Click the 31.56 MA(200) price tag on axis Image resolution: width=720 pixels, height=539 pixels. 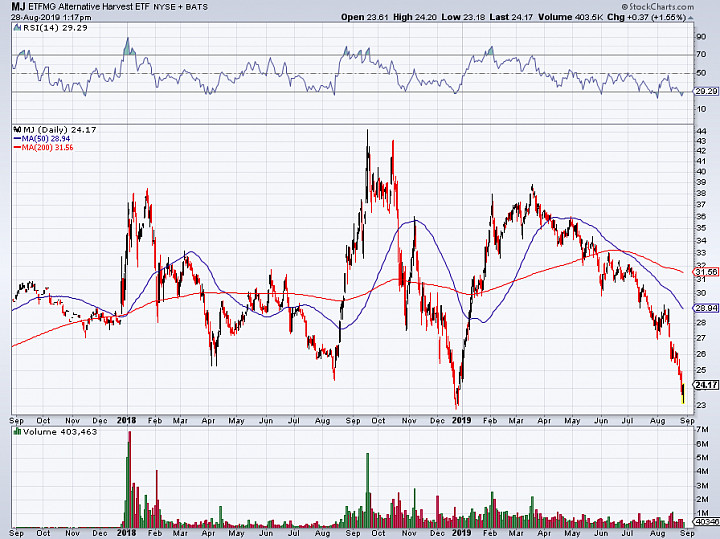point(707,272)
